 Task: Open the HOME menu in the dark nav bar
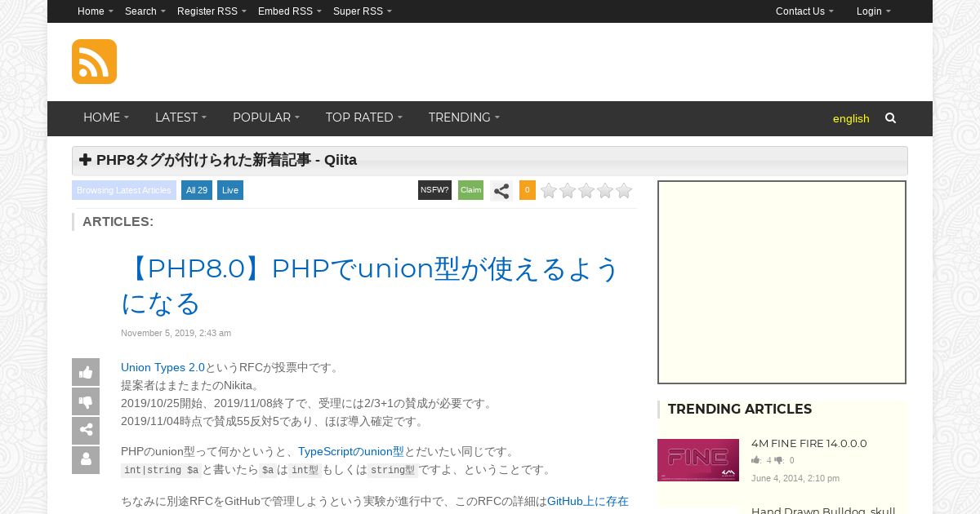[106, 117]
